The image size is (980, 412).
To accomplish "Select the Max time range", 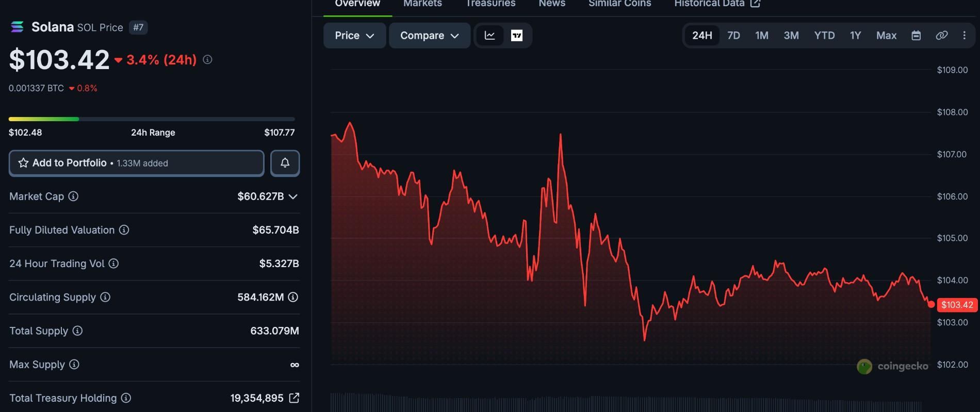I will click(x=886, y=36).
